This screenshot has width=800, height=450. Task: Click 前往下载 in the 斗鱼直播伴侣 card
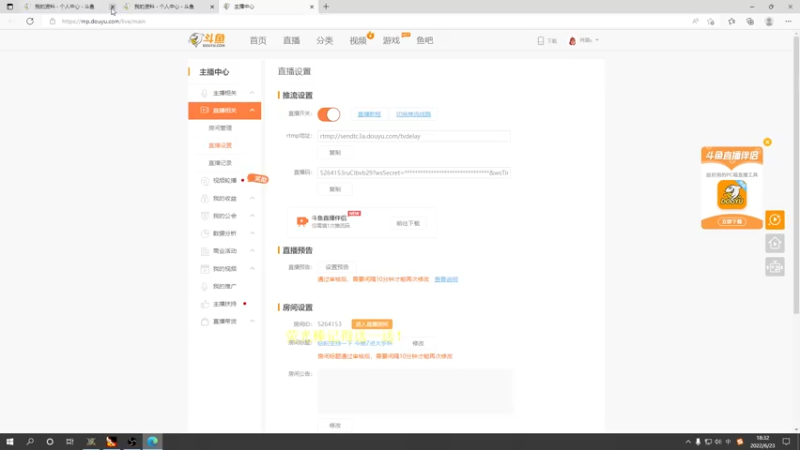(x=408, y=223)
